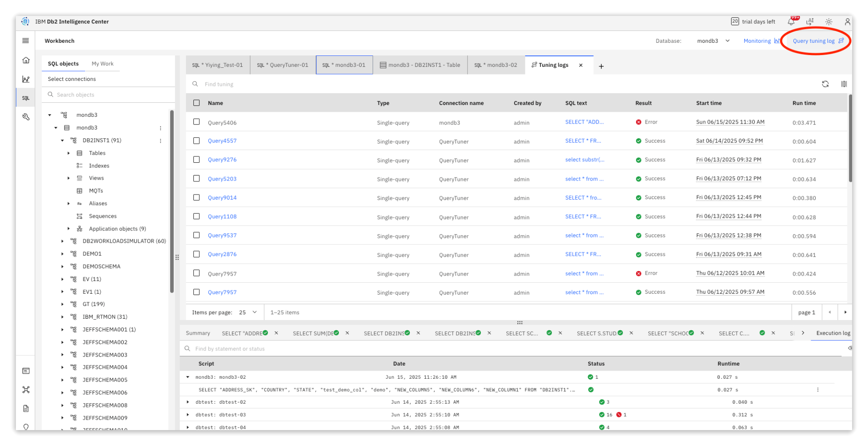Check the Query2876 row checkbox
The height and width of the screenshot is (446, 868).
(x=197, y=254)
